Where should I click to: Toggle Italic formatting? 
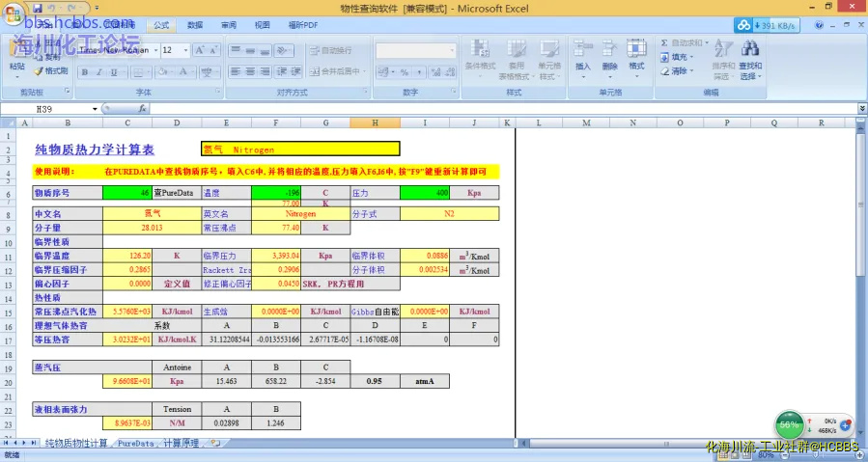click(x=98, y=71)
